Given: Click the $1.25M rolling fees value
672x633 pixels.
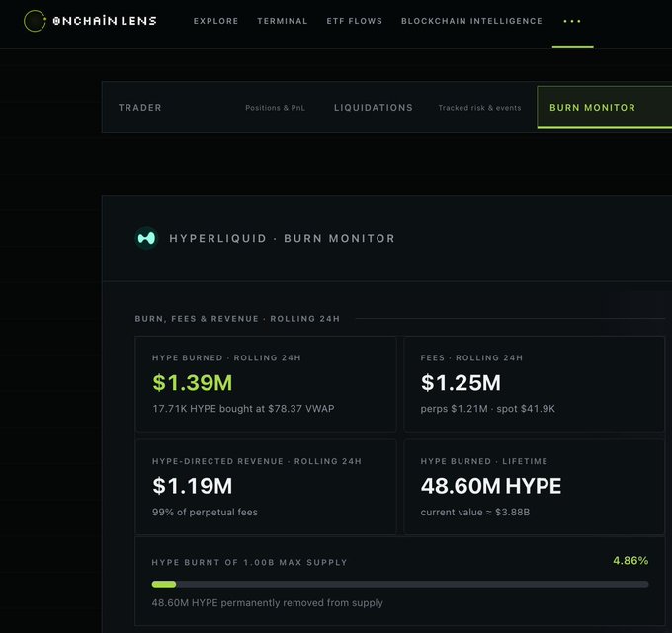Looking at the screenshot, I should click(461, 382).
